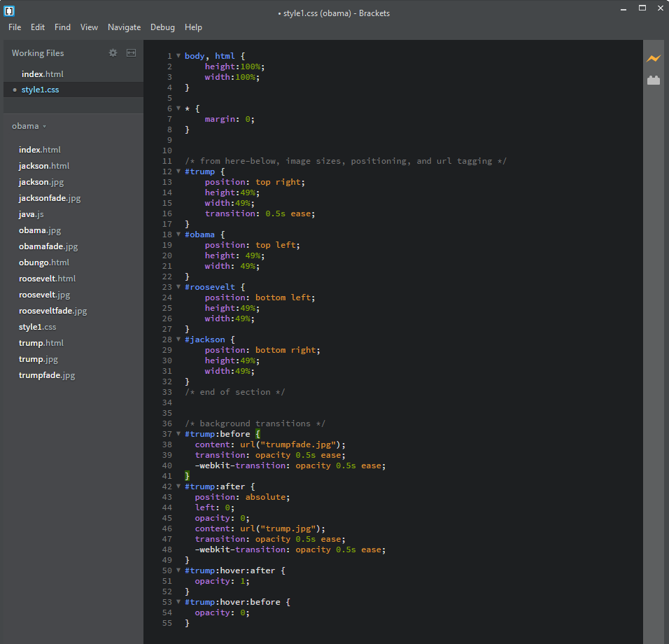669x644 pixels.
Task: Click 'position: bottom right;' on line 29
Action: tap(262, 350)
